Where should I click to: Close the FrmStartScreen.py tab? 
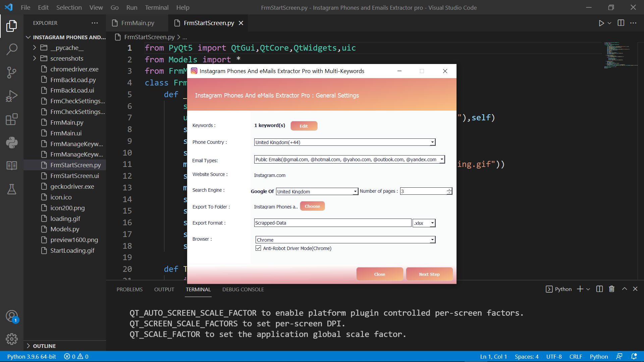click(x=241, y=23)
